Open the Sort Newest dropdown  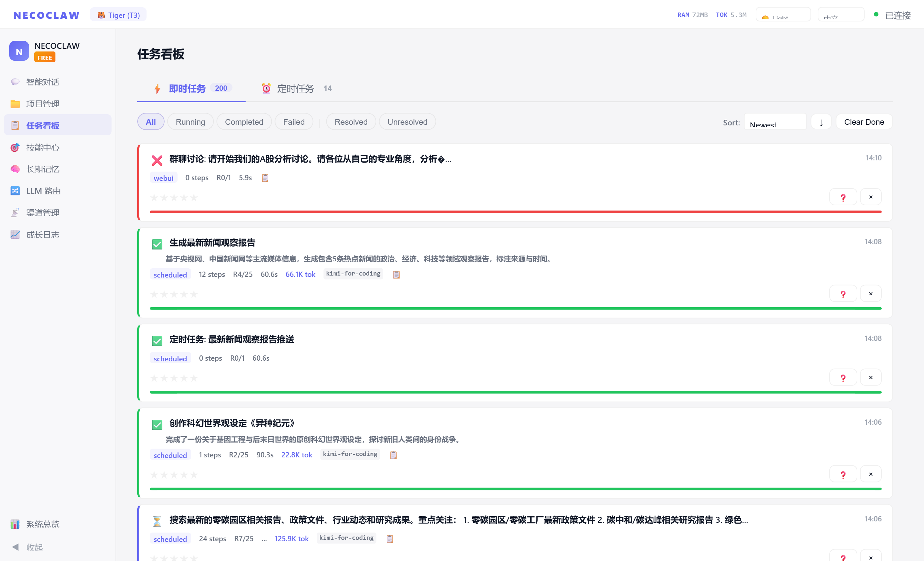pos(775,122)
